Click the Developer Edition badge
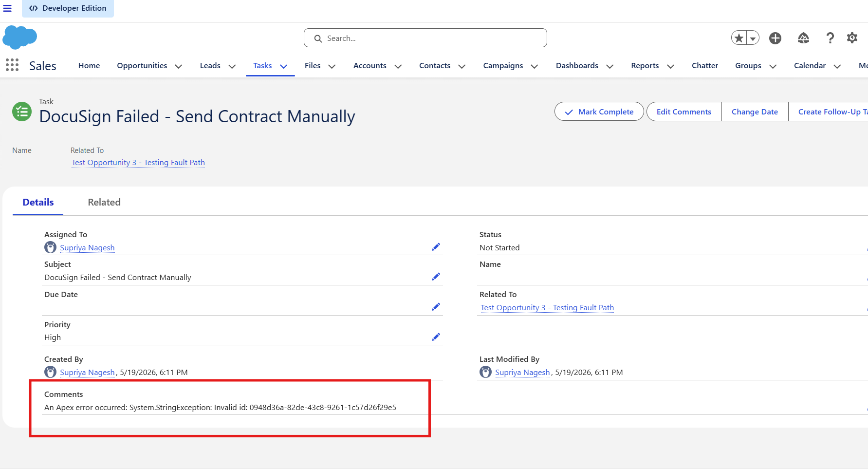The height and width of the screenshot is (469, 868). [x=68, y=8]
